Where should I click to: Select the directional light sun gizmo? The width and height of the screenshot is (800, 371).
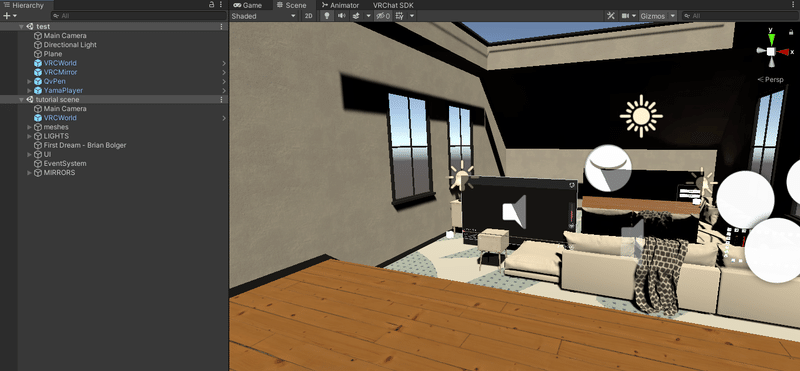tap(641, 116)
